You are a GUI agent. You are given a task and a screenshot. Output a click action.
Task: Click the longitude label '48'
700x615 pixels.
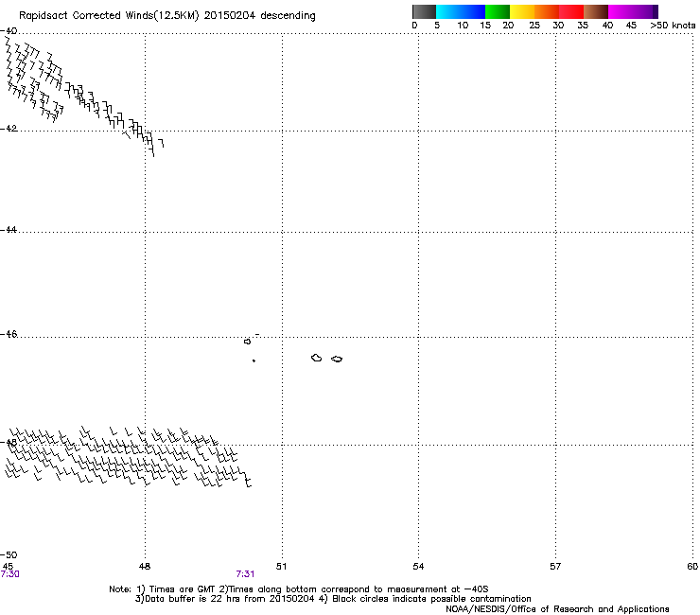145,567
